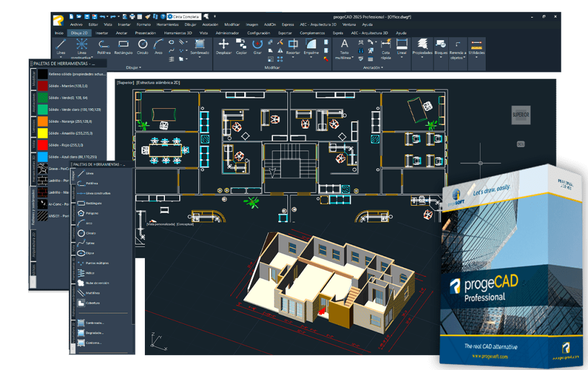Expand the Anotación panel arrow
The image size is (588, 370).
click(382, 68)
